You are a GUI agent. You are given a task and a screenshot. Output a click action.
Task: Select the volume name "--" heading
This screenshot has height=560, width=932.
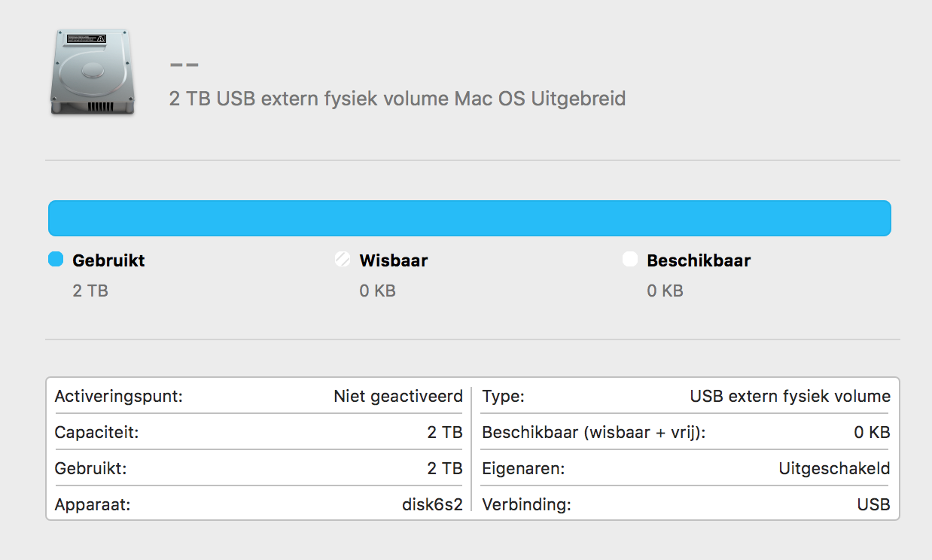[x=184, y=65]
